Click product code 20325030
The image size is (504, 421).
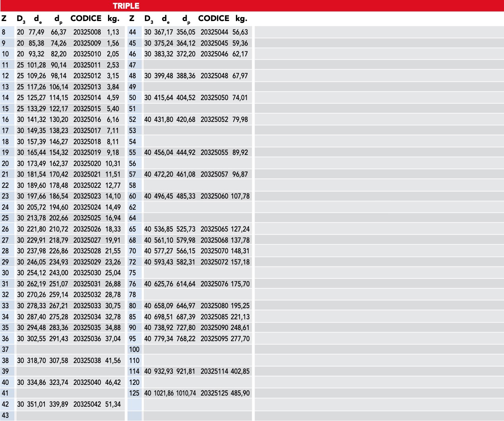click(x=87, y=273)
